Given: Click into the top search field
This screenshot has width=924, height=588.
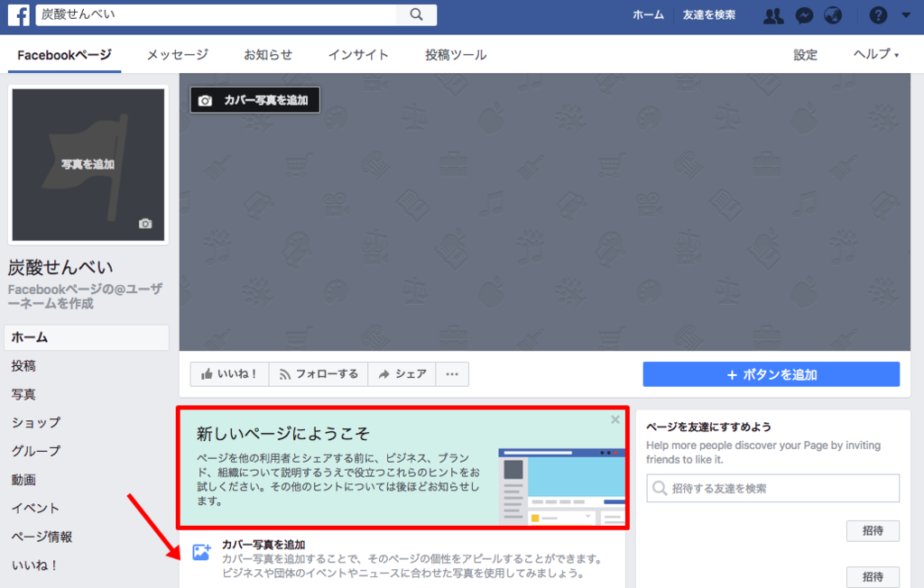Looking at the screenshot, I should pyautogui.click(x=217, y=14).
